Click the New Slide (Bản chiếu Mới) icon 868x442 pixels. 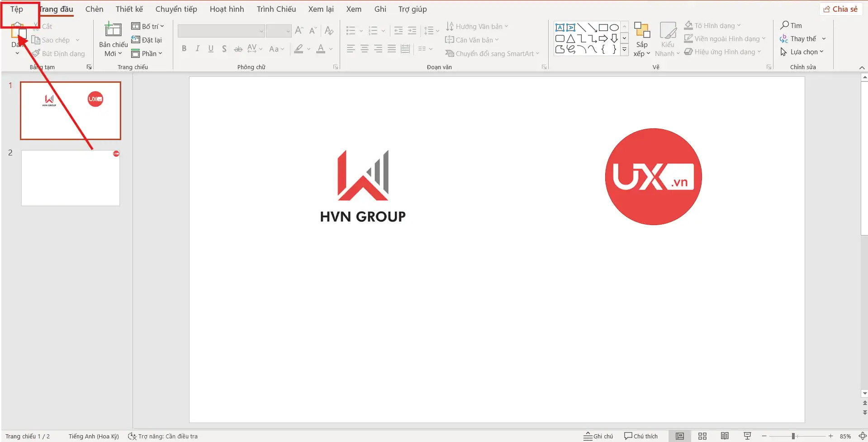click(113, 30)
